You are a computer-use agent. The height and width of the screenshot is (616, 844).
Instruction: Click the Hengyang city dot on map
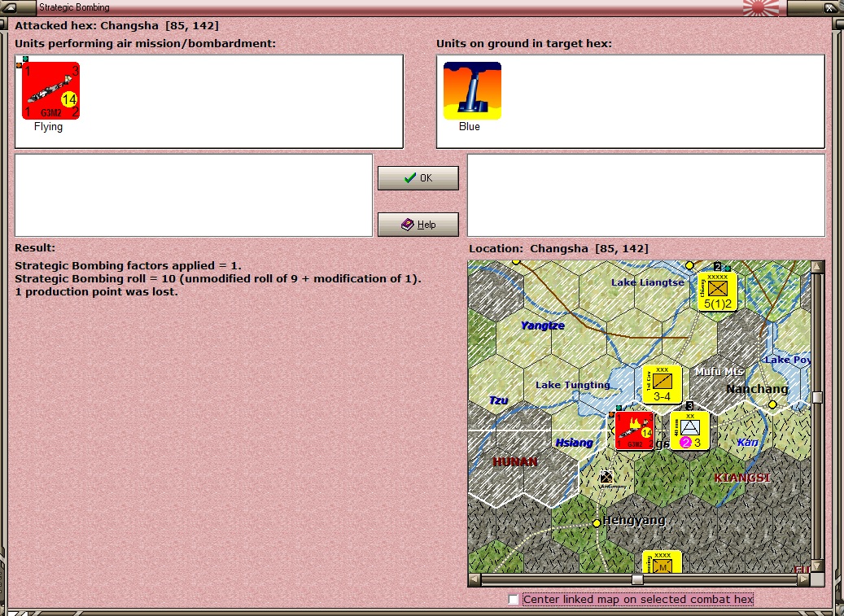(x=597, y=523)
